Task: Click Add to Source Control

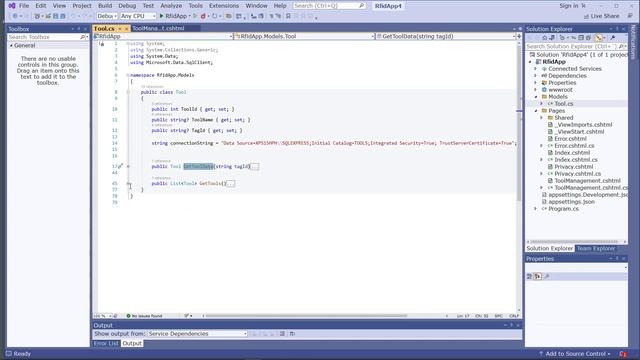Action: (x=575, y=354)
